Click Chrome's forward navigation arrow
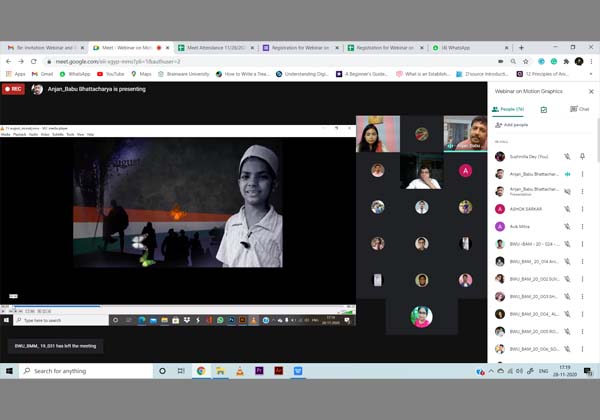Image resolution: width=600 pixels, height=420 pixels. point(21,61)
